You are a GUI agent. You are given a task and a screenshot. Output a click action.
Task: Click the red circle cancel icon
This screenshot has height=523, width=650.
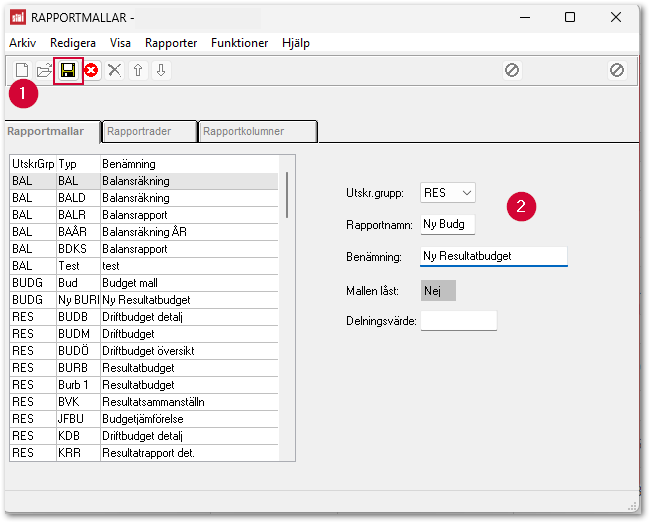pyautogui.click(x=91, y=70)
